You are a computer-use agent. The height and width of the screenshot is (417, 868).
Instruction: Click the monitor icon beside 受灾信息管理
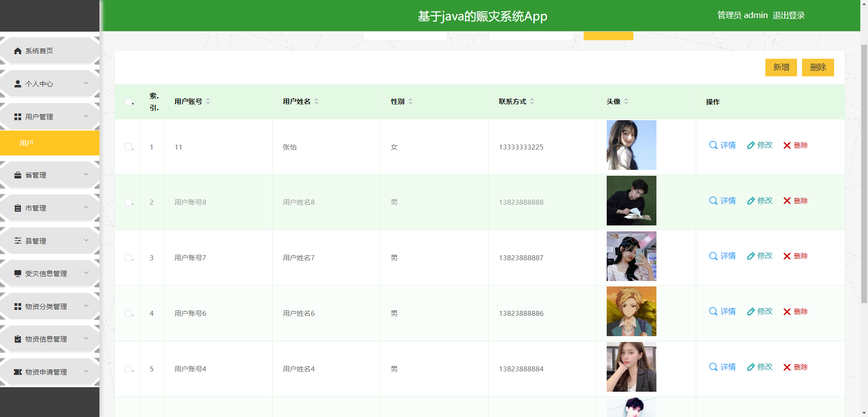[18, 274]
